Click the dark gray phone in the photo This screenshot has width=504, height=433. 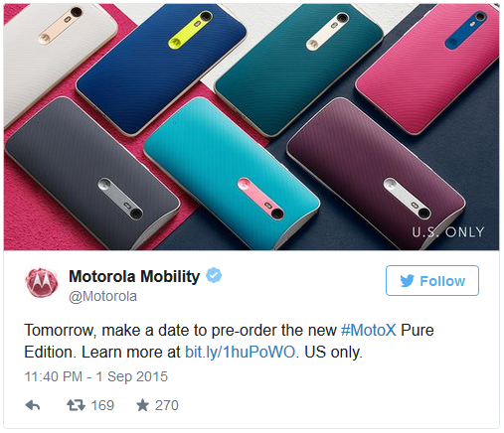coord(91,174)
